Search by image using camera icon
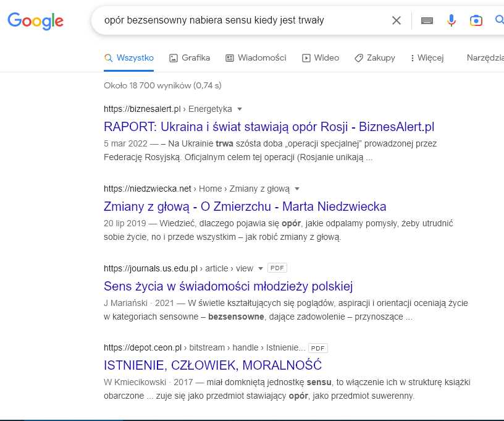 pos(476,20)
